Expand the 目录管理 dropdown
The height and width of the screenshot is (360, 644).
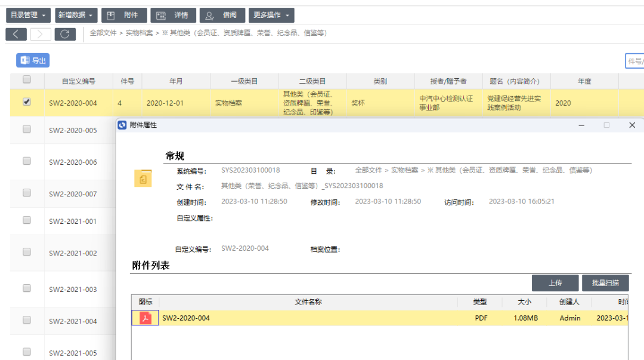27,16
